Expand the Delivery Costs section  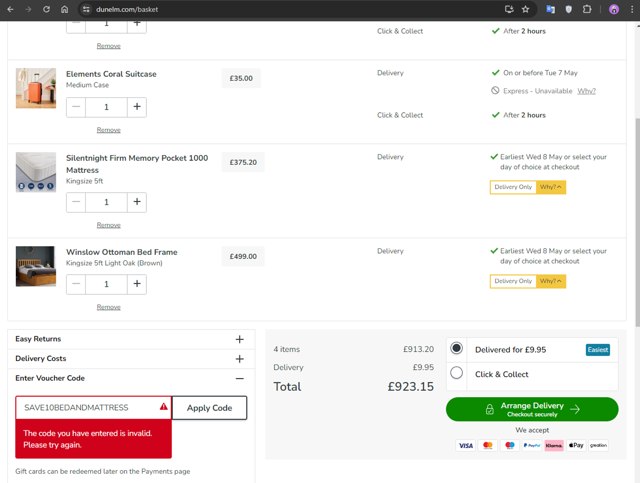point(239,358)
